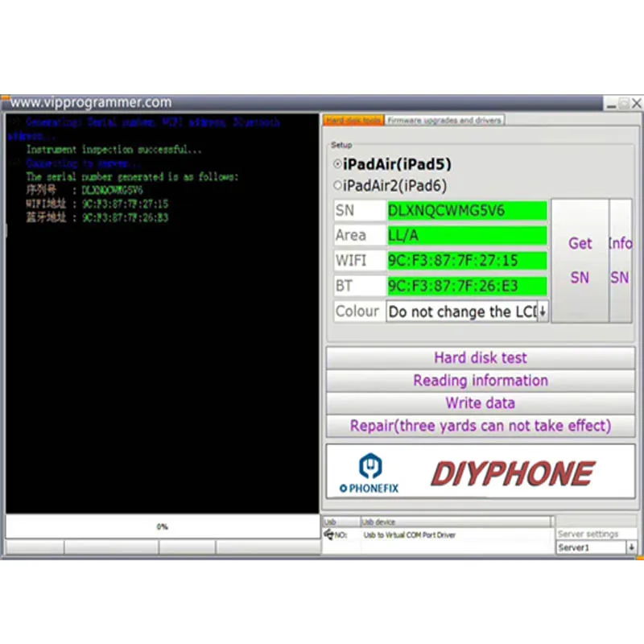Click the DIYPHONE banner logo
The width and height of the screenshot is (644, 644).
(x=513, y=473)
